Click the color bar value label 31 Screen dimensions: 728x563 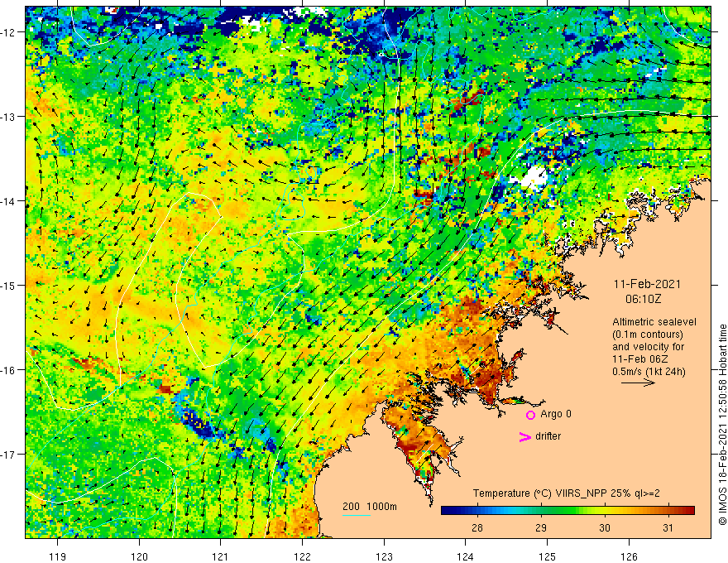[668, 528]
